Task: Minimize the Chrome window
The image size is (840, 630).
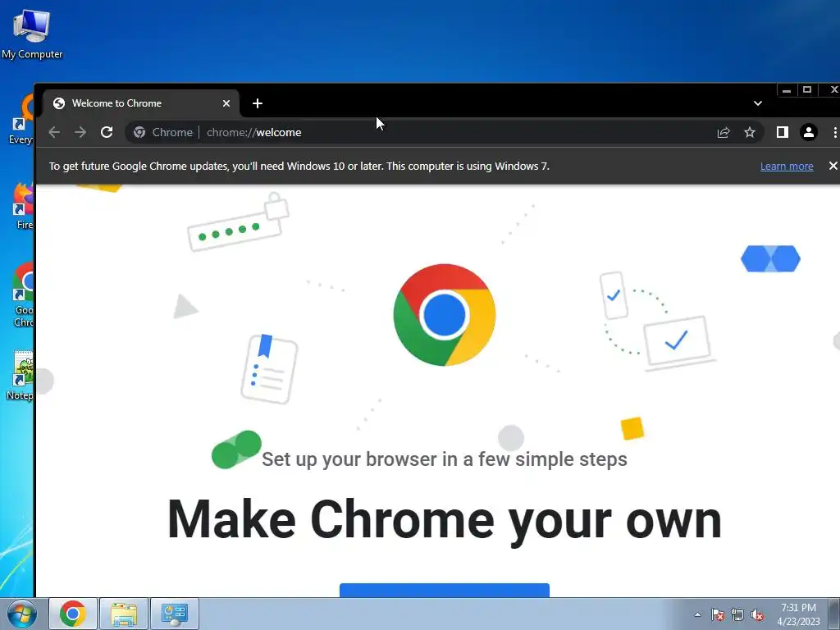Action: click(x=786, y=90)
